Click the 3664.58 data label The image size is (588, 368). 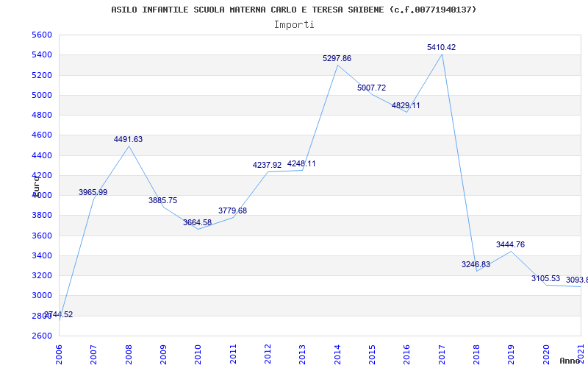coord(197,222)
